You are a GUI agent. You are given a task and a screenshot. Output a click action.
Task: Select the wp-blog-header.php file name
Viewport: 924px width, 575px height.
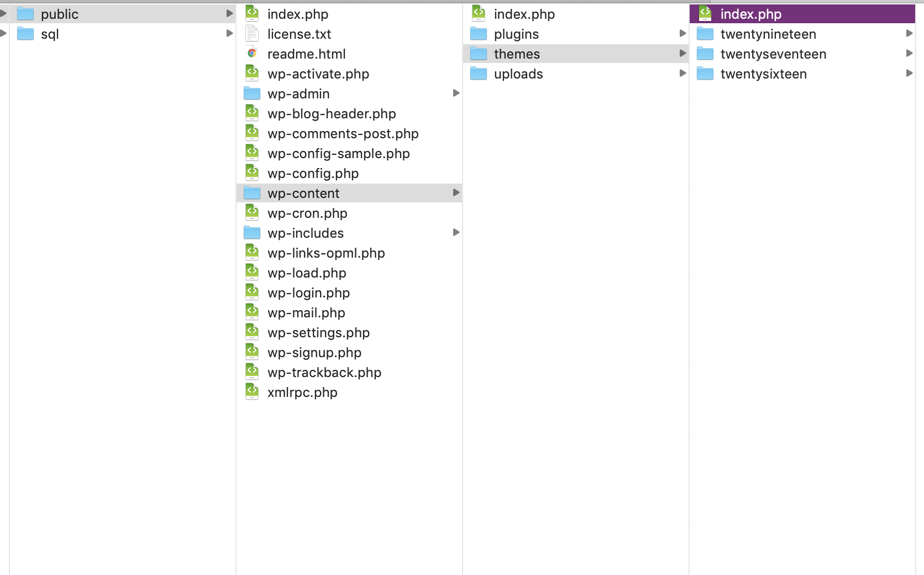pos(332,114)
